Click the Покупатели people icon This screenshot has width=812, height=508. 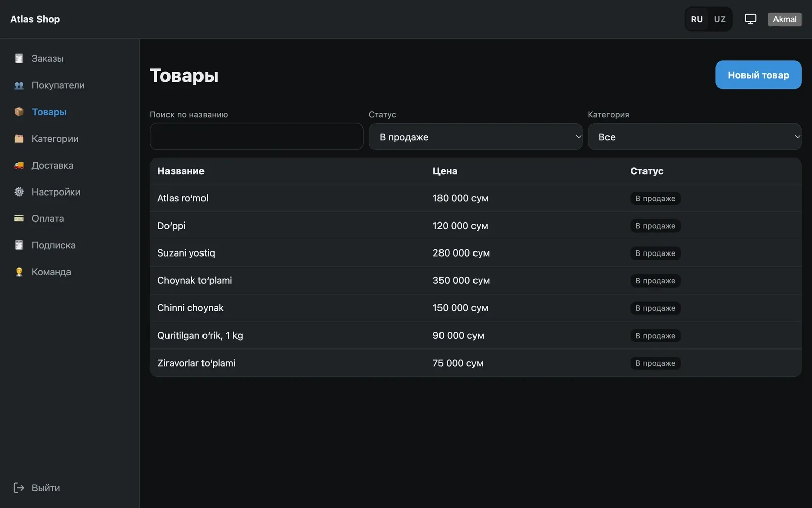click(x=19, y=85)
